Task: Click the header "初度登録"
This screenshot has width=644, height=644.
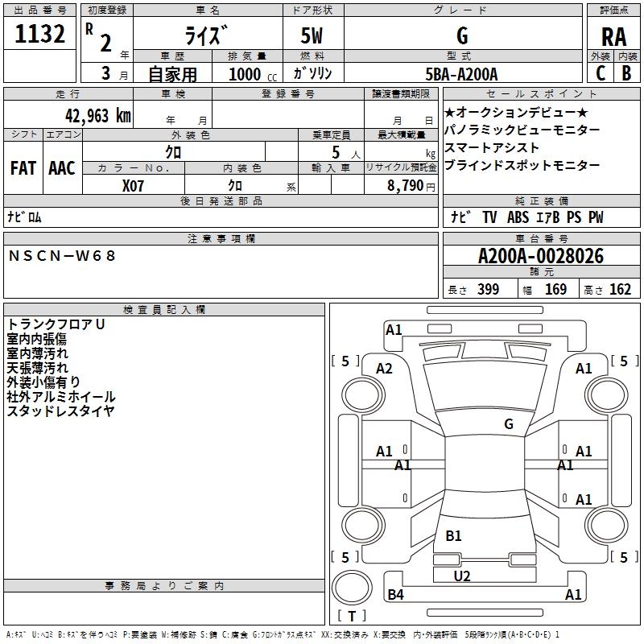Action: tap(107, 10)
